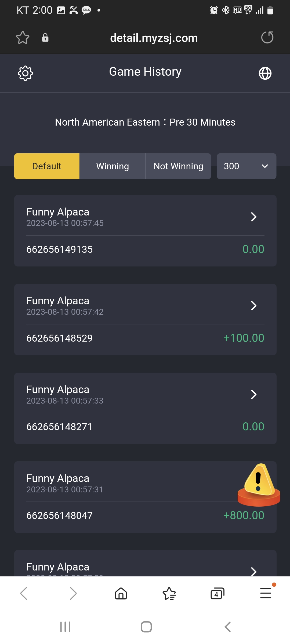Expand the 00:57:42 Funny Alpaca entry

pyautogui.click(x=145, y=306)
